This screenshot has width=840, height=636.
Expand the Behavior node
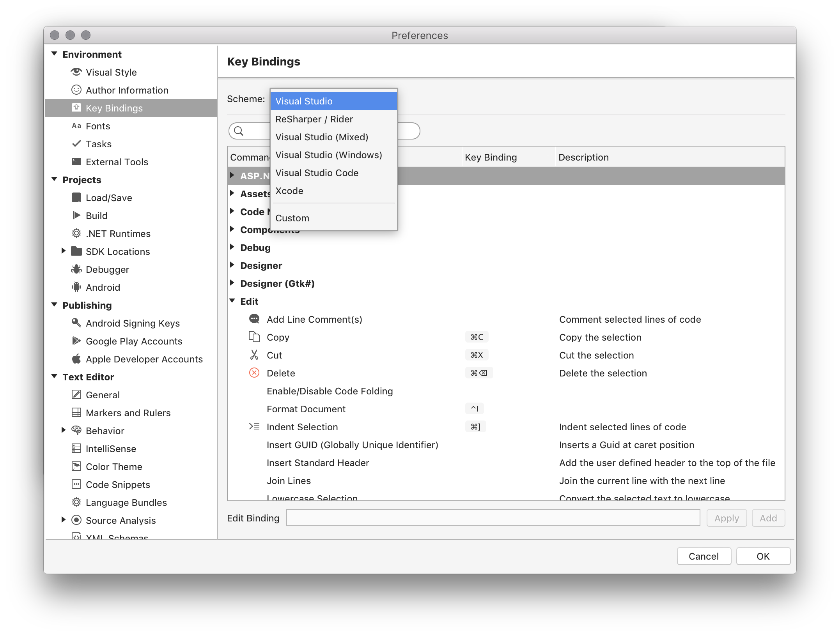[63, 430]
